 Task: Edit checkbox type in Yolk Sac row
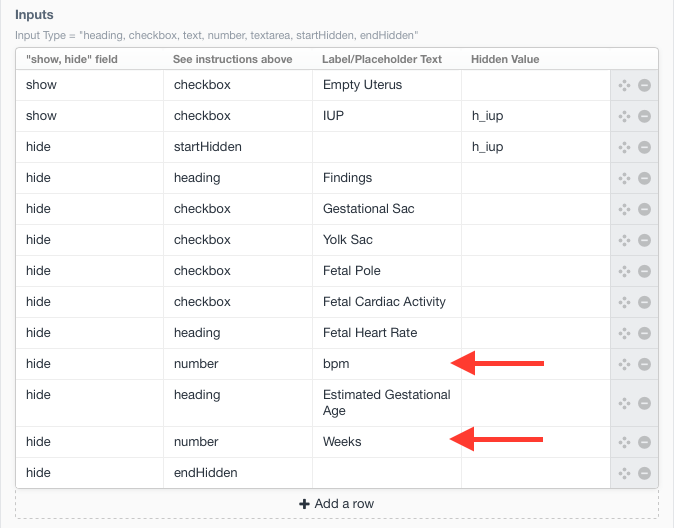coord(238,240)
